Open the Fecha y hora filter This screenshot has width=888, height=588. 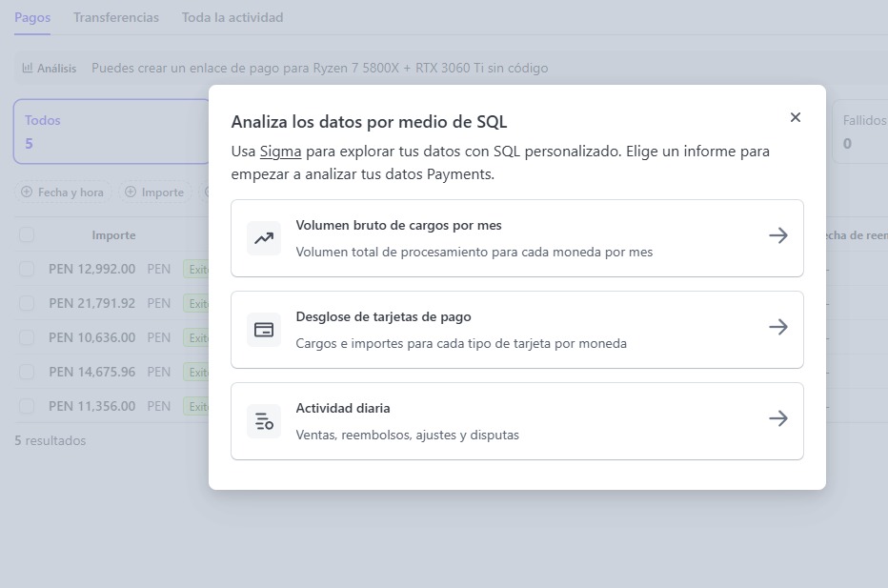[x=63, y=193]
